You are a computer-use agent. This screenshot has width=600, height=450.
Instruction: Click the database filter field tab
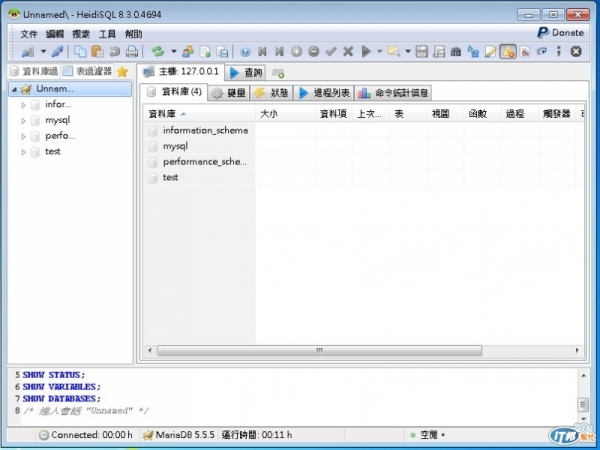click(x=34, y=71)
